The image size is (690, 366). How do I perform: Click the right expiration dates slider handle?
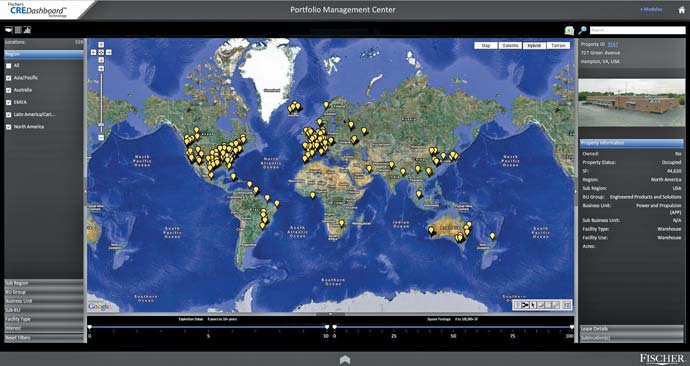coord(327,327)
